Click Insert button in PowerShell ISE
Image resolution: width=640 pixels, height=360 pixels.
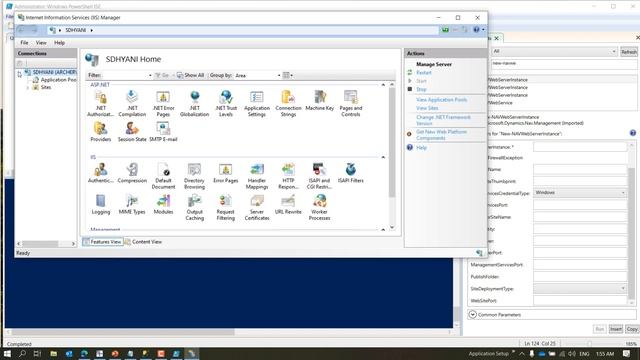[x=616, y=329]
